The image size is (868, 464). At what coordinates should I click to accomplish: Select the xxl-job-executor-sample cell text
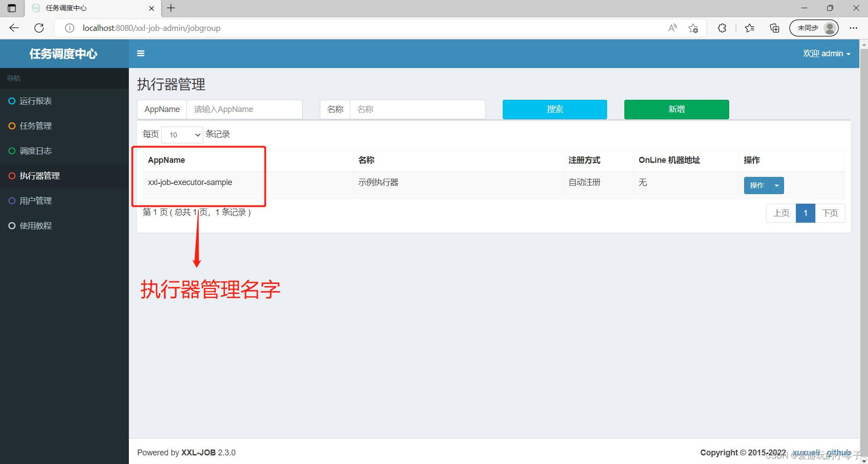190,182
